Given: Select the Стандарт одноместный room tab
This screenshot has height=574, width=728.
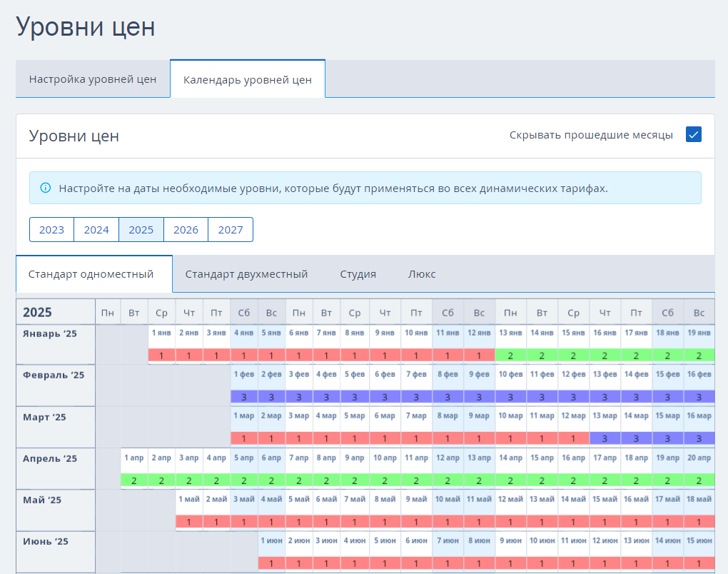Looking at the screenshot, I should click(91, 274).
